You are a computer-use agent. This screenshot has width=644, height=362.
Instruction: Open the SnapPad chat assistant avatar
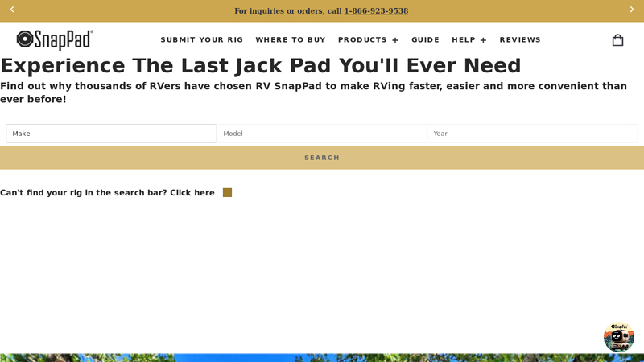point(618,337)
